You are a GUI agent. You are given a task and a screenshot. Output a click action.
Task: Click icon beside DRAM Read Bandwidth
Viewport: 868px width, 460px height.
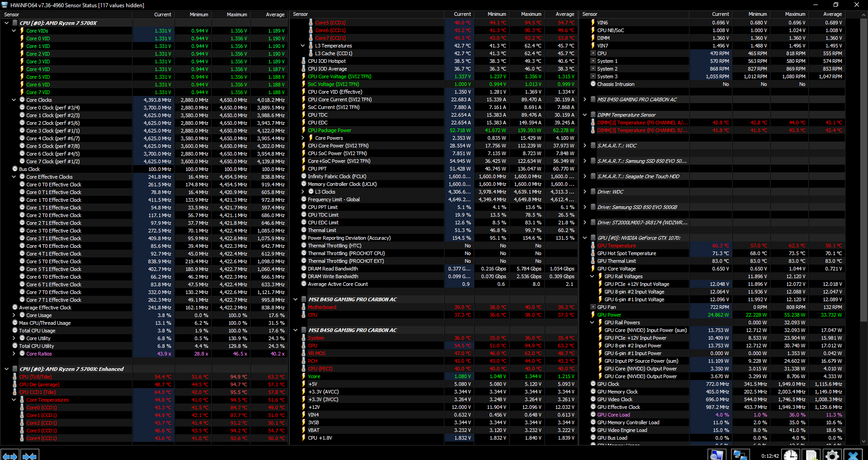pos(304,269)
